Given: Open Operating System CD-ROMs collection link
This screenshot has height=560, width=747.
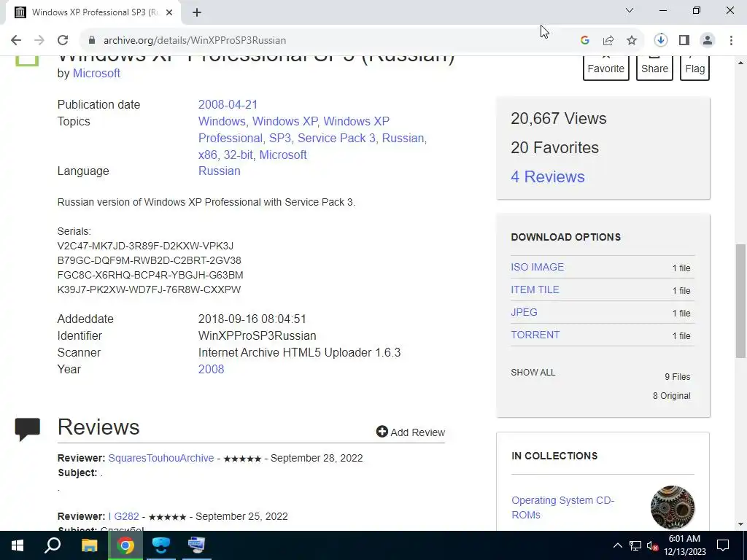Looking at the screenshot, I should click(562, 507).
